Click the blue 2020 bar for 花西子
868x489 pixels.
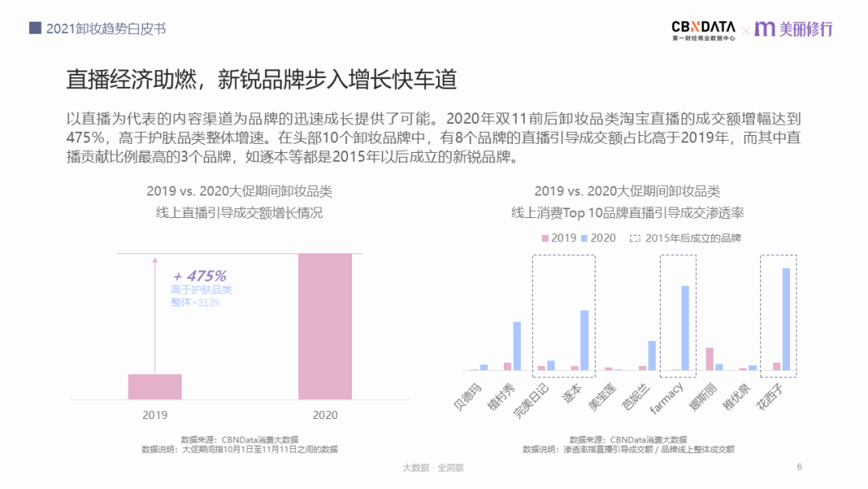click(x=786, y=319)
